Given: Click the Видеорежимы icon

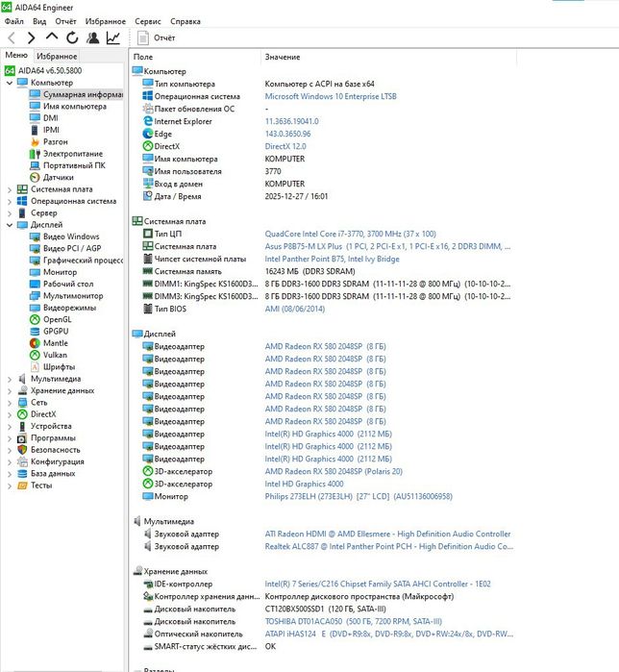Looking at the screenshot, I should (36, 308).
